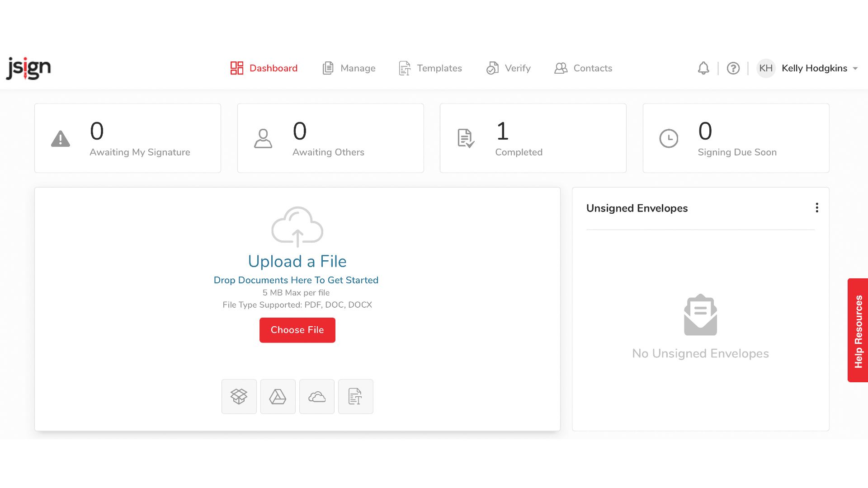Click the Drop Documents Here To Get Started link

point(296,280)
